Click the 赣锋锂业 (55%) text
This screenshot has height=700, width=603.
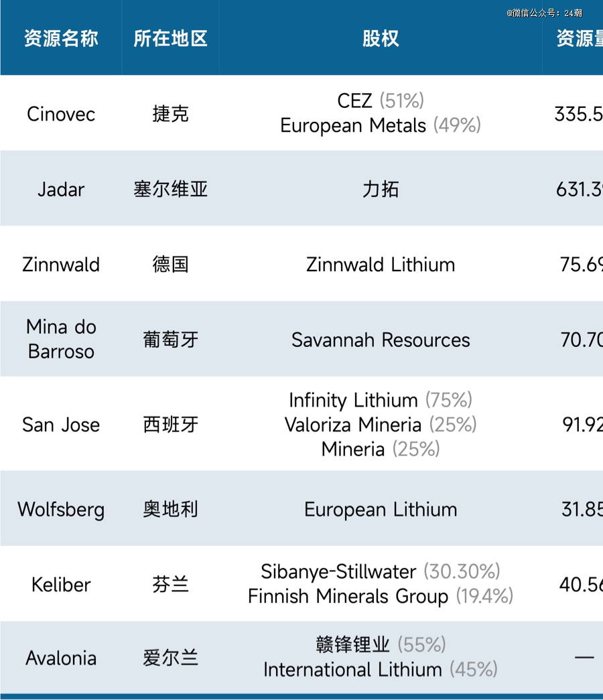(381, 644)
